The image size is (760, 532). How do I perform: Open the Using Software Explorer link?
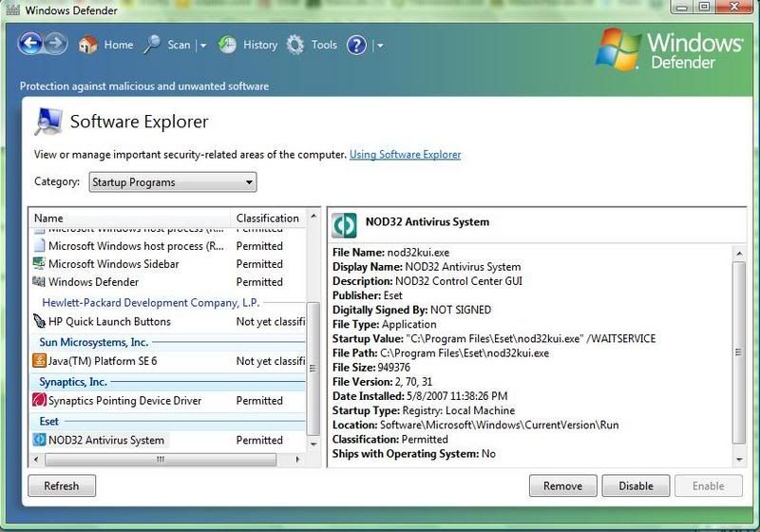tap(406, 155)
